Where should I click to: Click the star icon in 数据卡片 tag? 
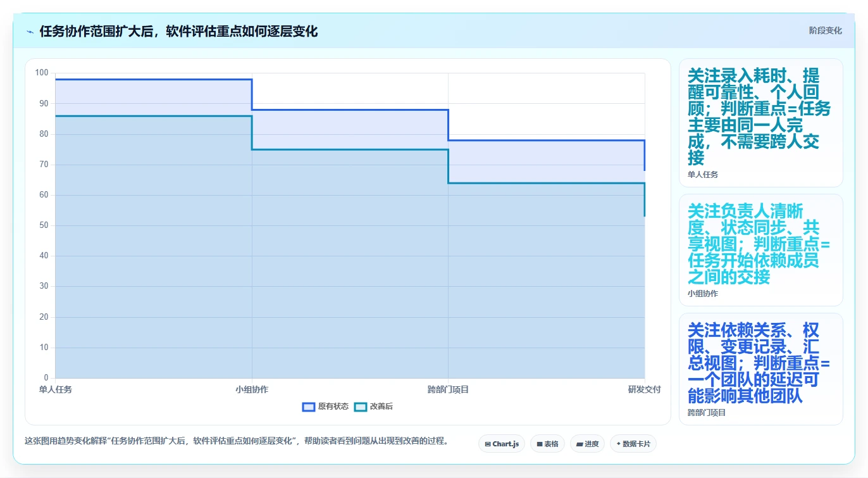(x=618, y=444)
